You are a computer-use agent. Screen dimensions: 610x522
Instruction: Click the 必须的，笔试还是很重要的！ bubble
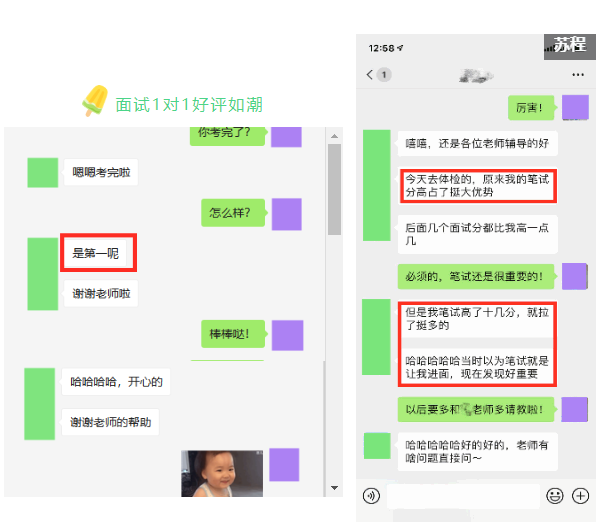point(473,276)
